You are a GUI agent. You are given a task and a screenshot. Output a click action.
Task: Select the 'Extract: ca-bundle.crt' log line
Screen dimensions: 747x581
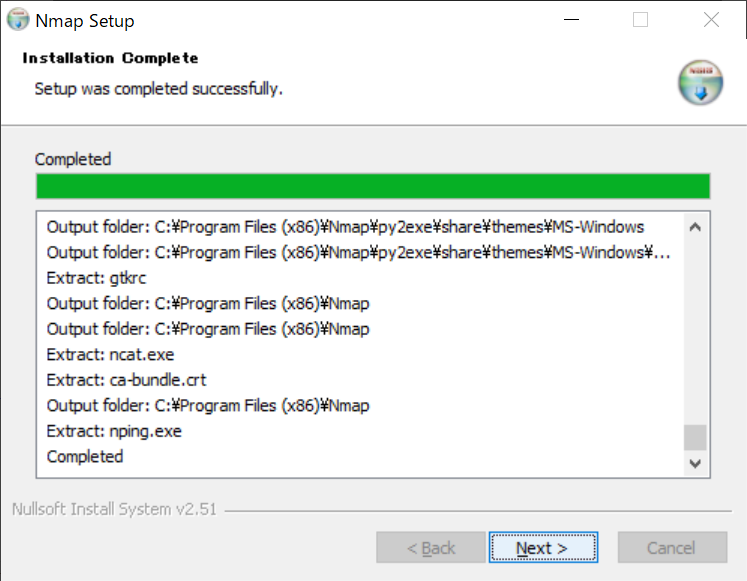click(x=126, y=380)
